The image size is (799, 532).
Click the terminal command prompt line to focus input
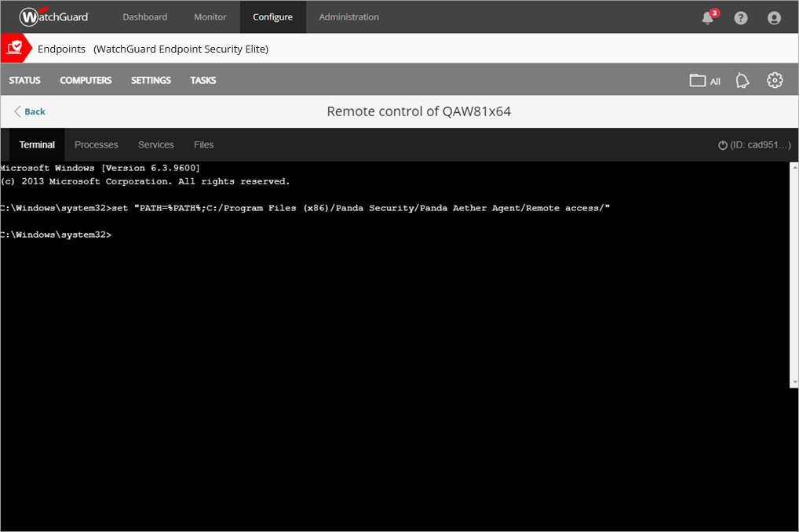click(x=56, y=235)
